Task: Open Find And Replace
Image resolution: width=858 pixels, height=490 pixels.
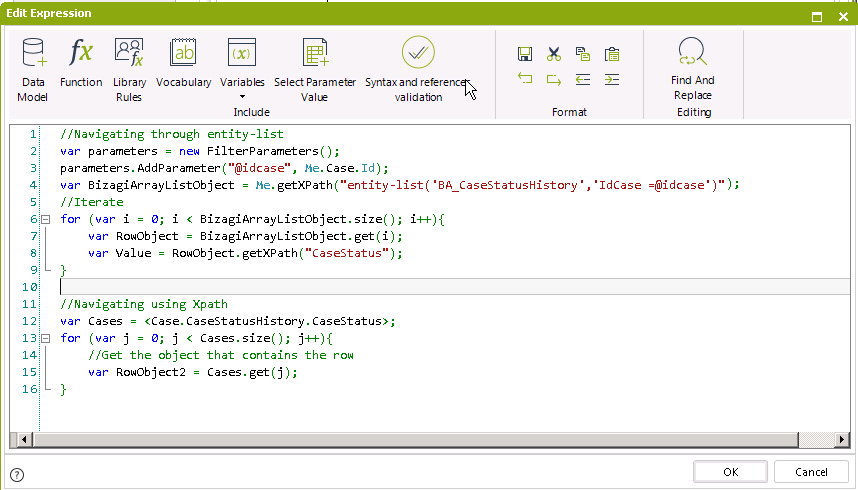Action: pyautogui.click(x=693, y=68)
